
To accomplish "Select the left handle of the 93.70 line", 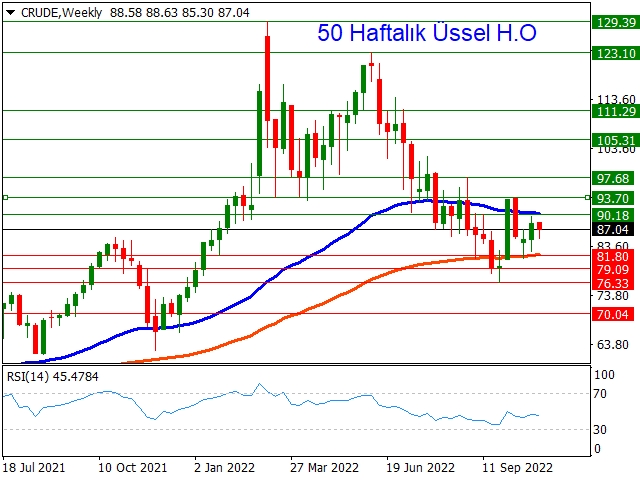I will point(5,198).
